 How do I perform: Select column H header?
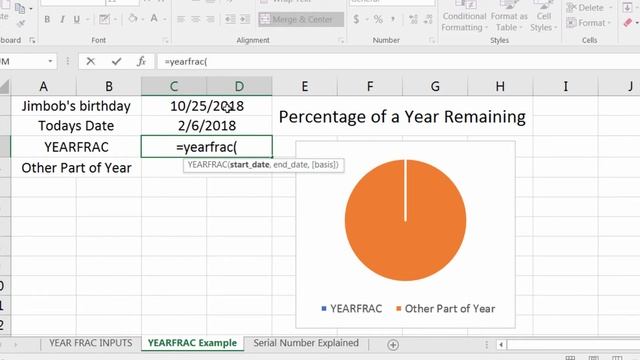pyautogui.click(x=500, y=87)
